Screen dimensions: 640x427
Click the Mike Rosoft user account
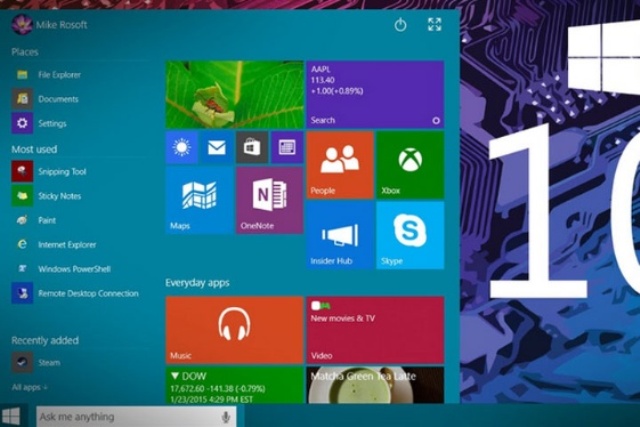click(x=52, y=24)
